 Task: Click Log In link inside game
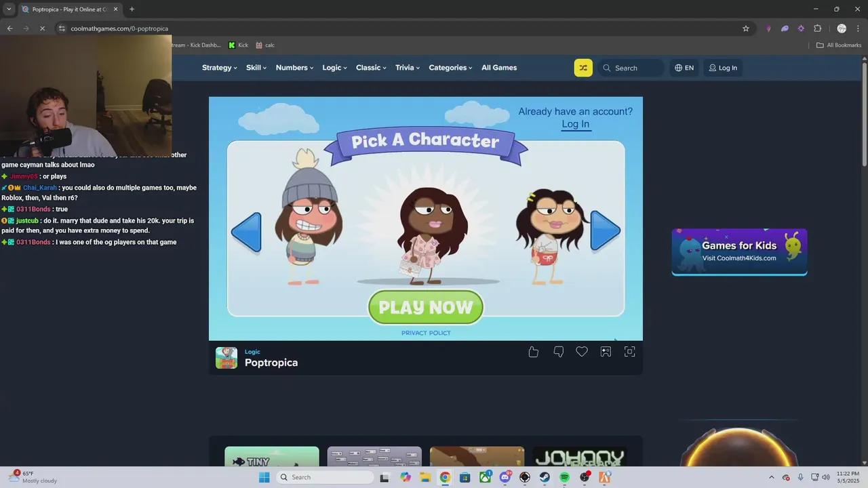(576, 124)
